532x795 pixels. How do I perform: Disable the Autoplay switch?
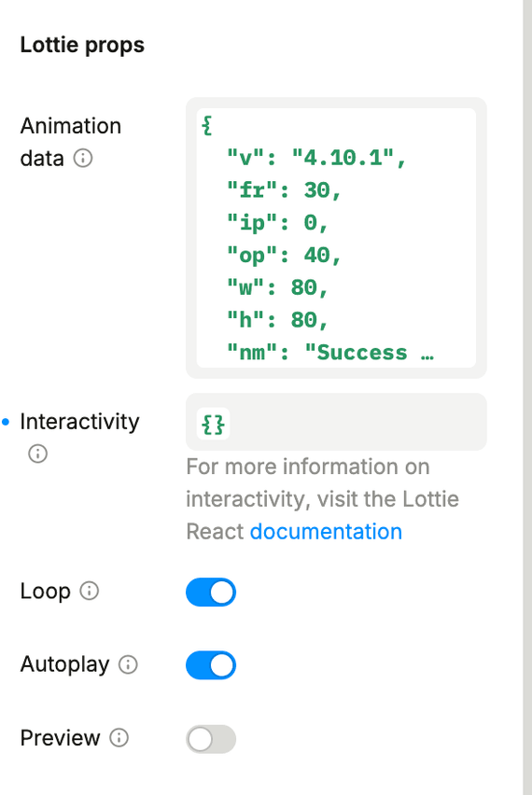(x=211, y=665)
